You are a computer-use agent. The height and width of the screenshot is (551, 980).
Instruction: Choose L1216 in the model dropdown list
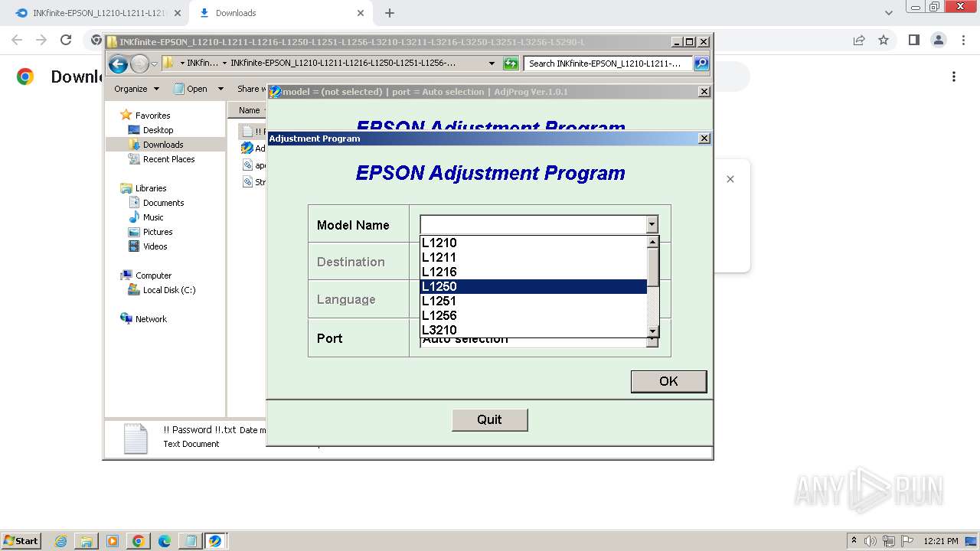(x=534, y=272)
